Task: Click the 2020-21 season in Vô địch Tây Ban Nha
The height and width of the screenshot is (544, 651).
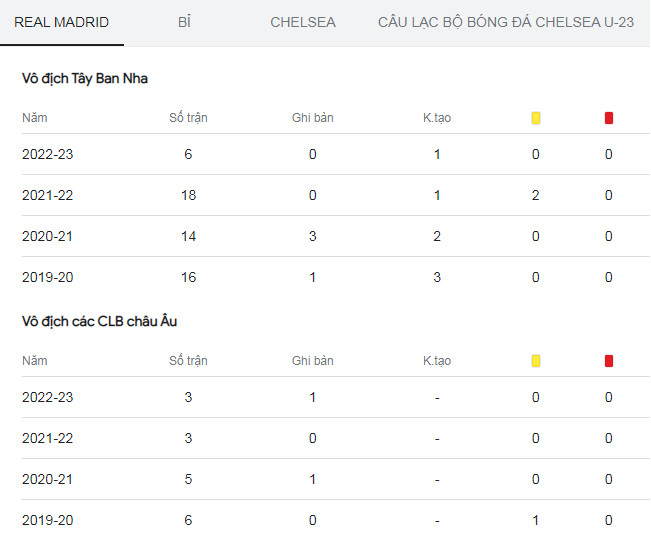Action: click(x=47, y=236)
